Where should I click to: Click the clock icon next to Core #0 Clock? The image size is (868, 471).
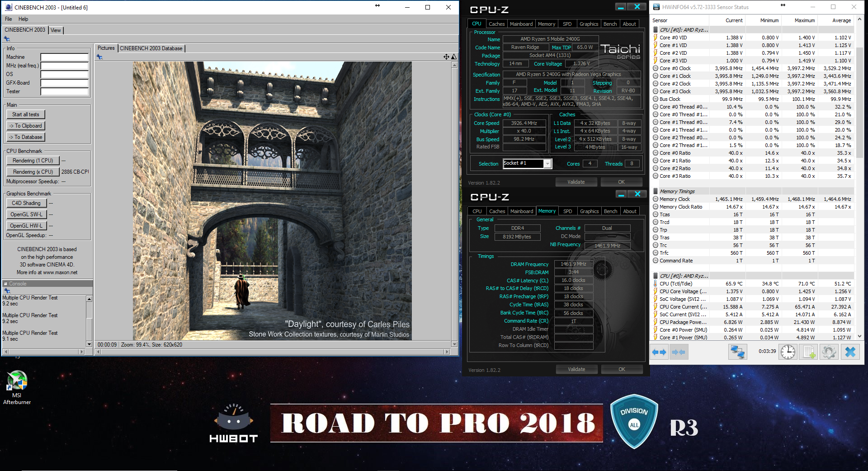[656, 68]
